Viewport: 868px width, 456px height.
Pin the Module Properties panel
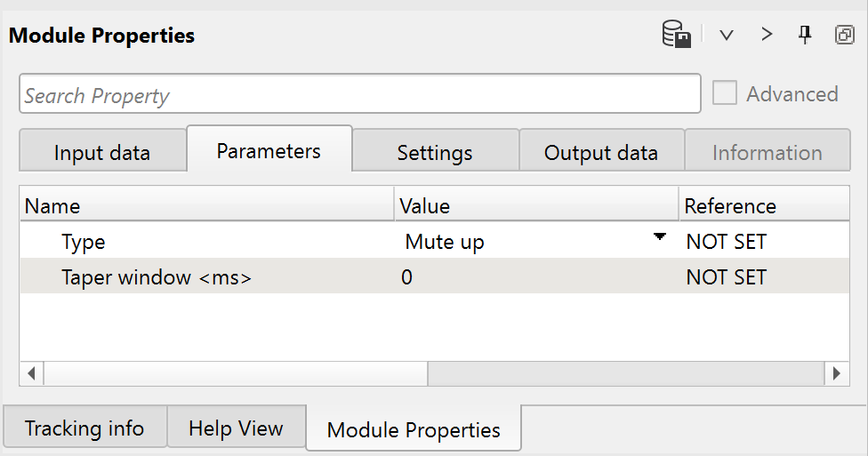[x=805, y=36]
